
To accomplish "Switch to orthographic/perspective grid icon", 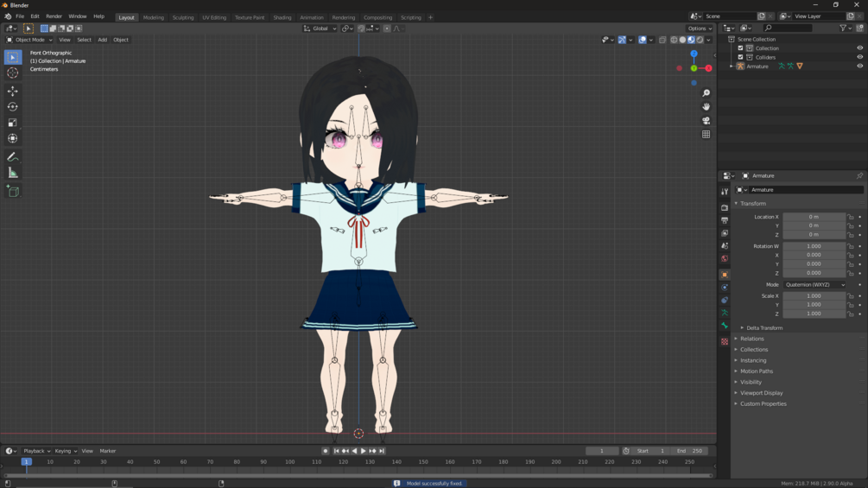I will tap(706, 135).
